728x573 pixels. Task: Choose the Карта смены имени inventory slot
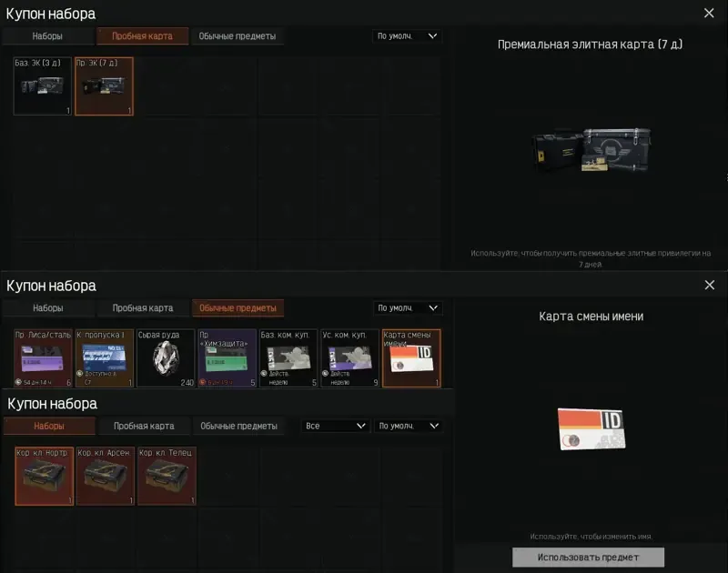(411, 357)
